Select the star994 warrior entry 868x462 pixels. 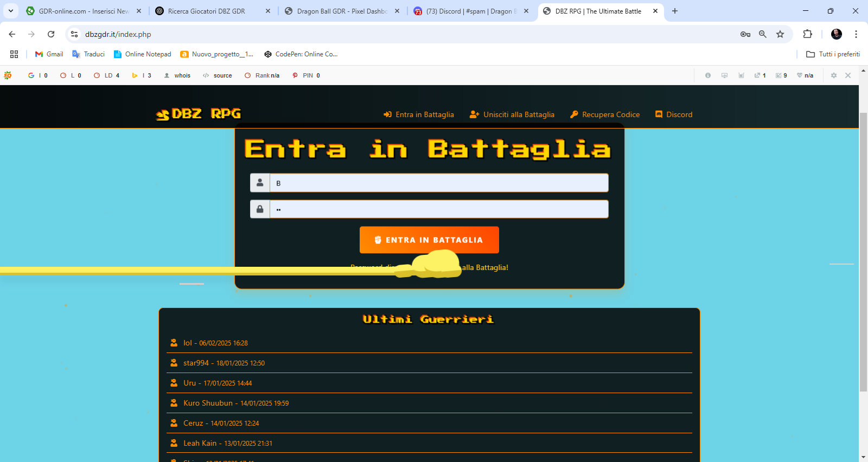click(429, 363)
